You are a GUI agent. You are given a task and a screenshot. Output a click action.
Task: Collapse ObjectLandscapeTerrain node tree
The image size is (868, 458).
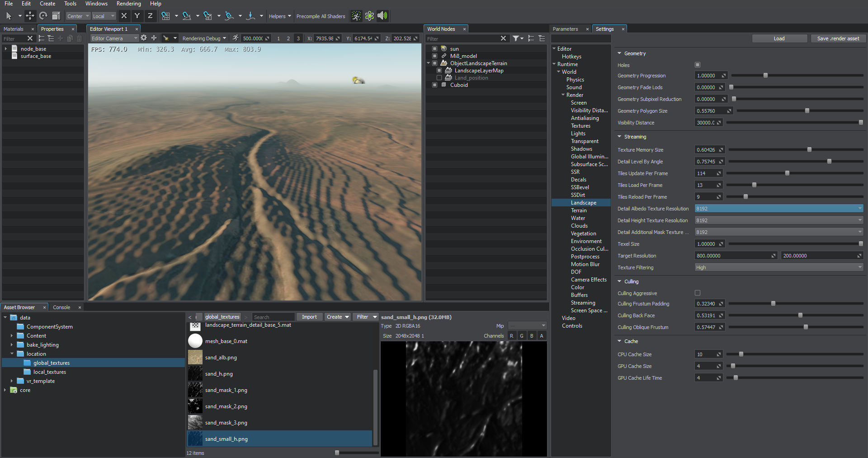[429, 63]
